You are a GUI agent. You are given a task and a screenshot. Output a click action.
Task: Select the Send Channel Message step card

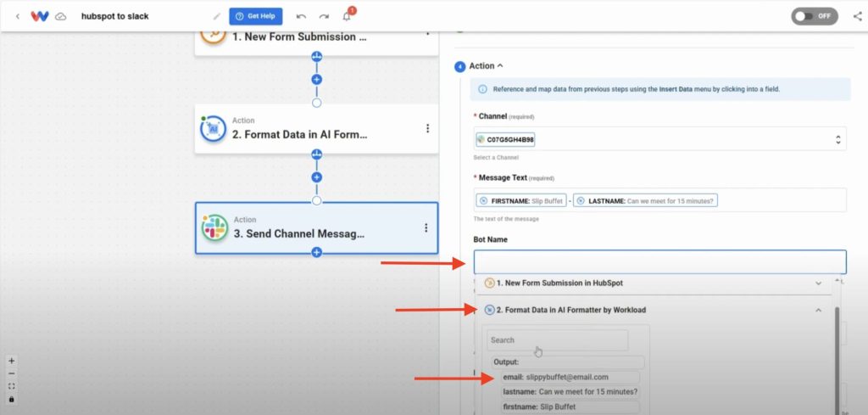(x=316, y=227)
